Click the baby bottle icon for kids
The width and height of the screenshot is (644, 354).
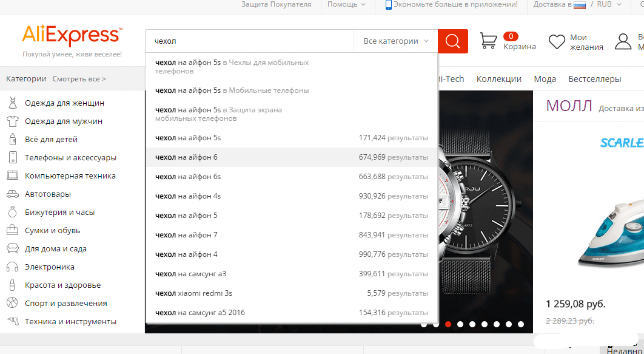click(12, 140)
